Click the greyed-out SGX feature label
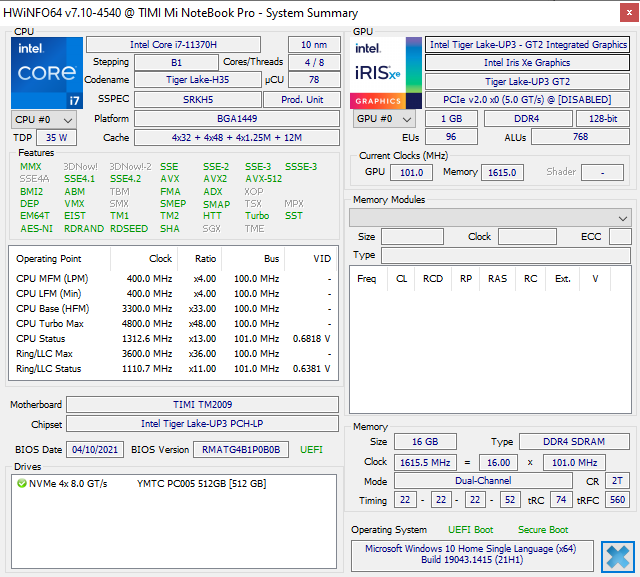Image resolution: width=640 pixels, height=577 pixels. tap(211, 229)
